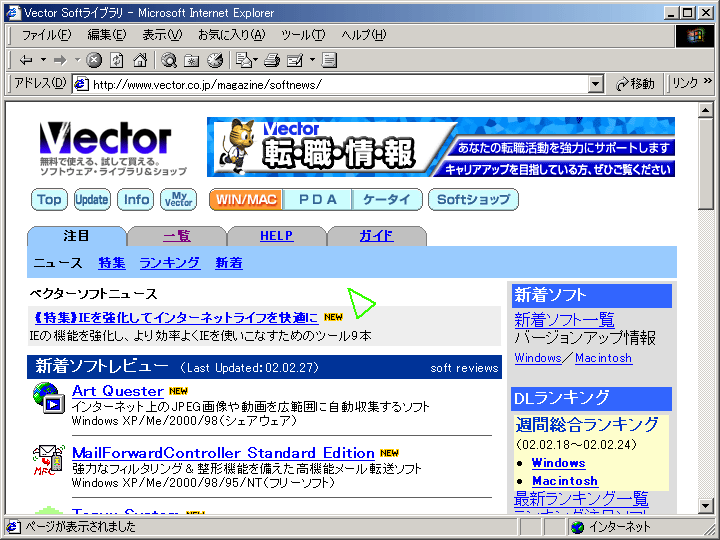The image size is (720, 540).
Task: Click the Info navigation button
Action: pyautogui.click(x=135, y=200)
